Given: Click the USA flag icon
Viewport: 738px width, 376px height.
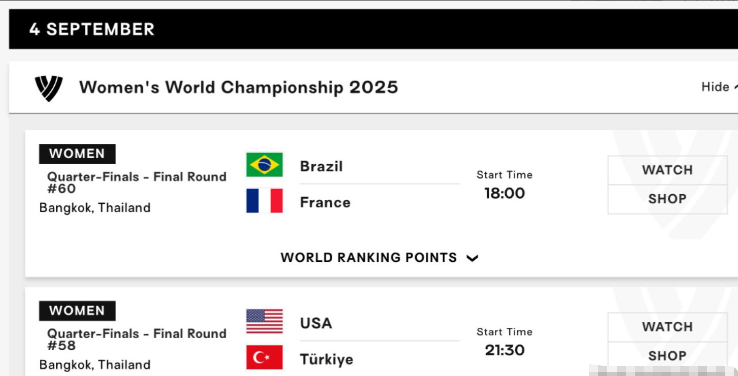Looking at the screenshot, I should coord(265,321).
